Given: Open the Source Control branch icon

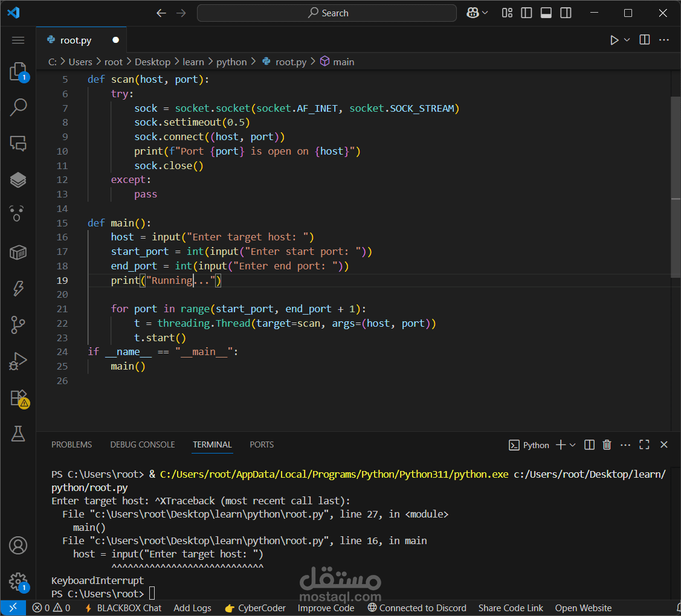Looking at the screenshot, I should 18,324.
